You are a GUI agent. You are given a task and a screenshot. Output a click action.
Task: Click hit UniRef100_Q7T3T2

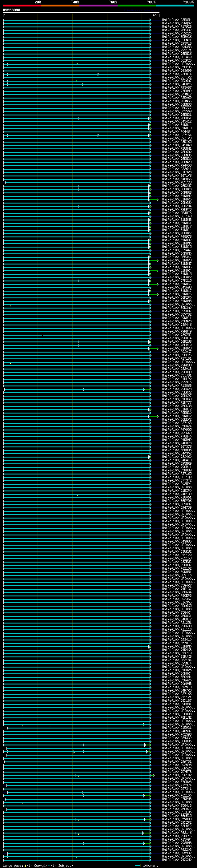point(177,481)
